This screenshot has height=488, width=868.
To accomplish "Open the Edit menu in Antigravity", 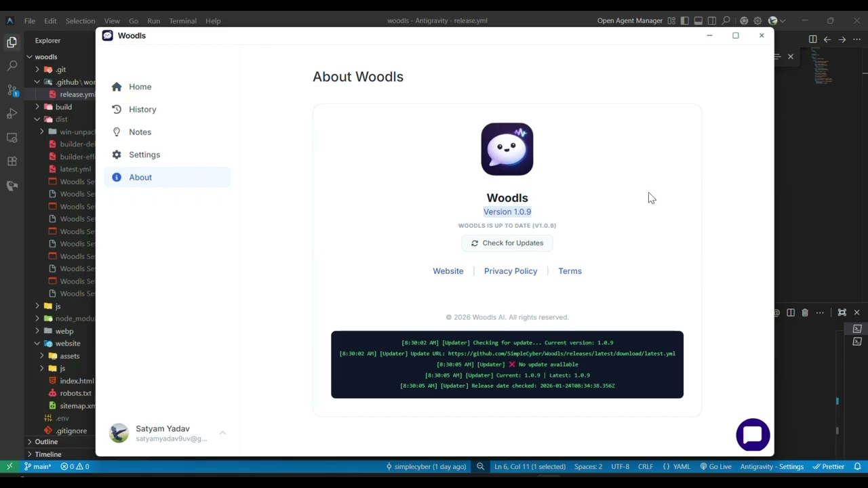I will click(50, 21).
